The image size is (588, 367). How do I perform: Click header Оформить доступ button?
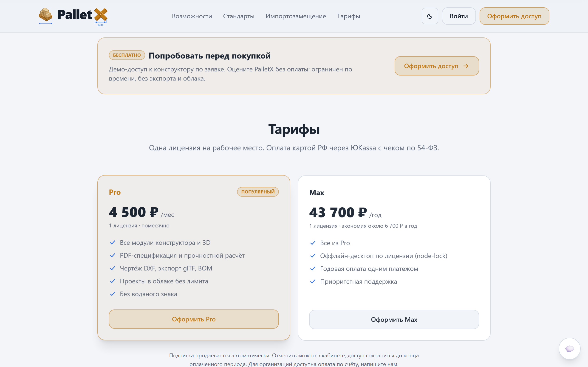(x=514, y=16)
